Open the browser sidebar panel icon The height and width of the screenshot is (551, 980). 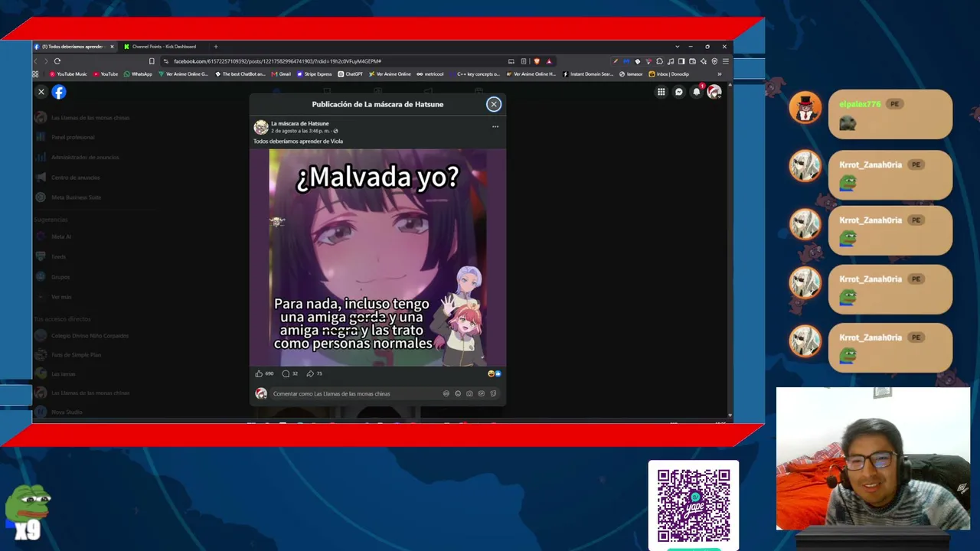click(x=681, y=61)
